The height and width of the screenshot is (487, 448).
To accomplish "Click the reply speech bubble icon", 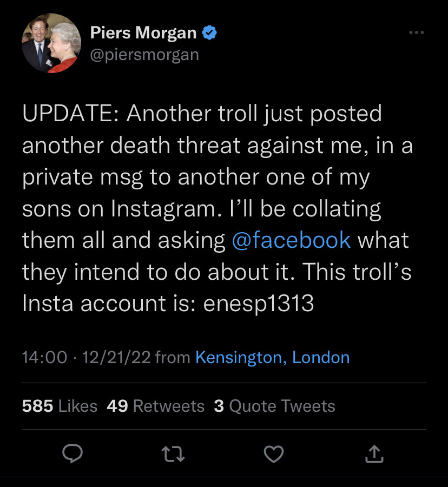I will (x=73, y=454).
